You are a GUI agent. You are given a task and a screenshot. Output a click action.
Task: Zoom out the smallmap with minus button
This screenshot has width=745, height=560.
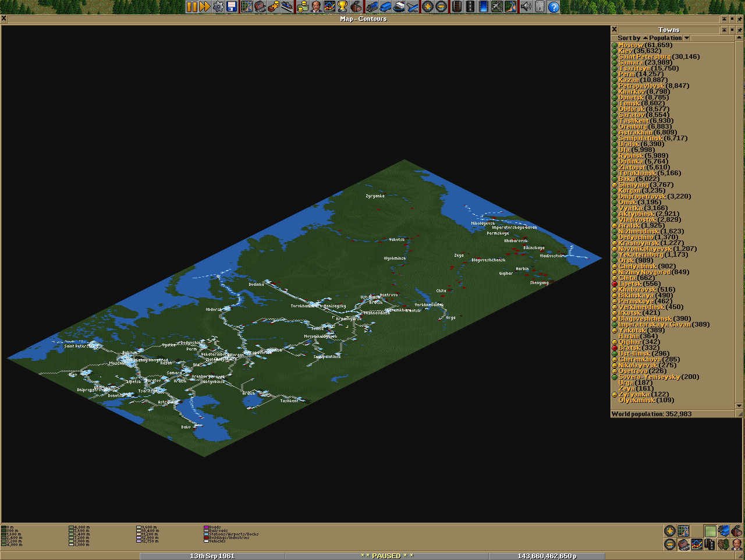click(x=670, y=544)
